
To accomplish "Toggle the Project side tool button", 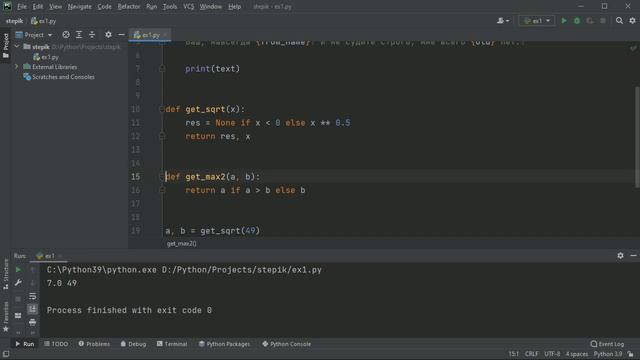I will coord(5,46).
